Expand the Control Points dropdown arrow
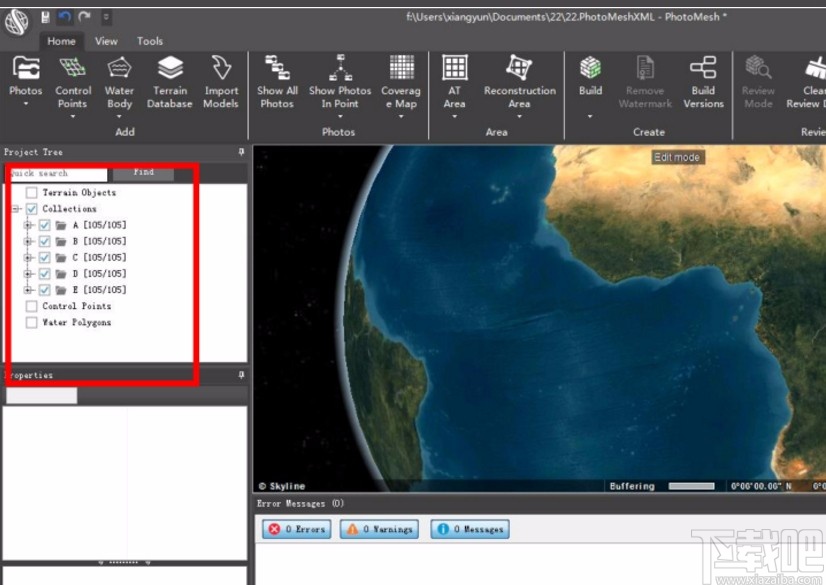 pos(73,116)
